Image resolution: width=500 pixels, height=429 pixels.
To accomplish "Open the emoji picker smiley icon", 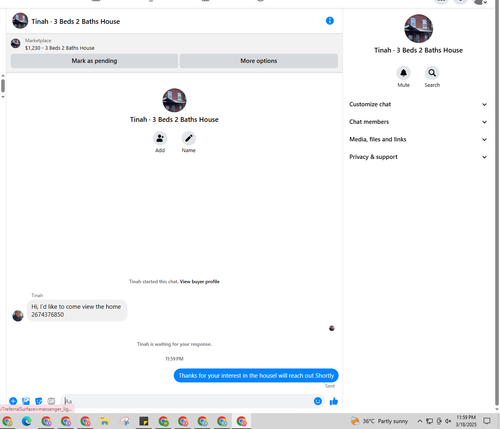I will [318, 401].
